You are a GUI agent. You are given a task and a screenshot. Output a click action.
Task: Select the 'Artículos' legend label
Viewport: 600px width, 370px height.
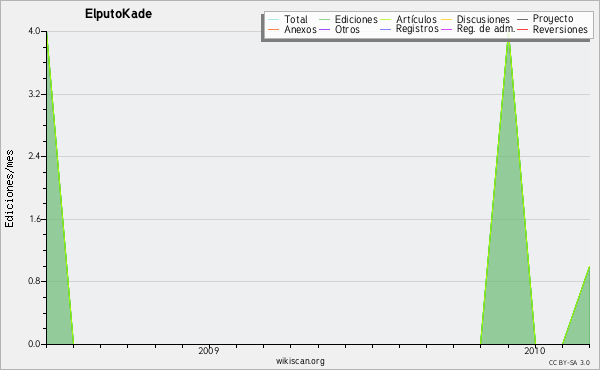(x=416, y=19)
